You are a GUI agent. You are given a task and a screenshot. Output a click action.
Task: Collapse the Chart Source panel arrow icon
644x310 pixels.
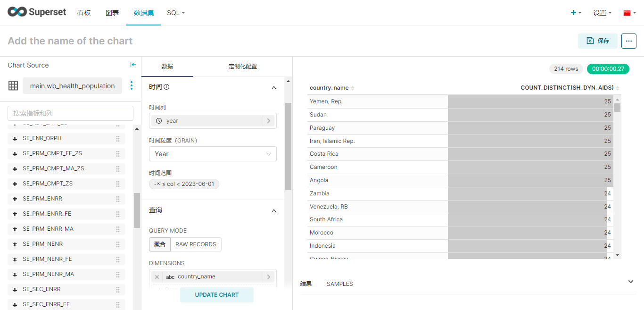133,65
